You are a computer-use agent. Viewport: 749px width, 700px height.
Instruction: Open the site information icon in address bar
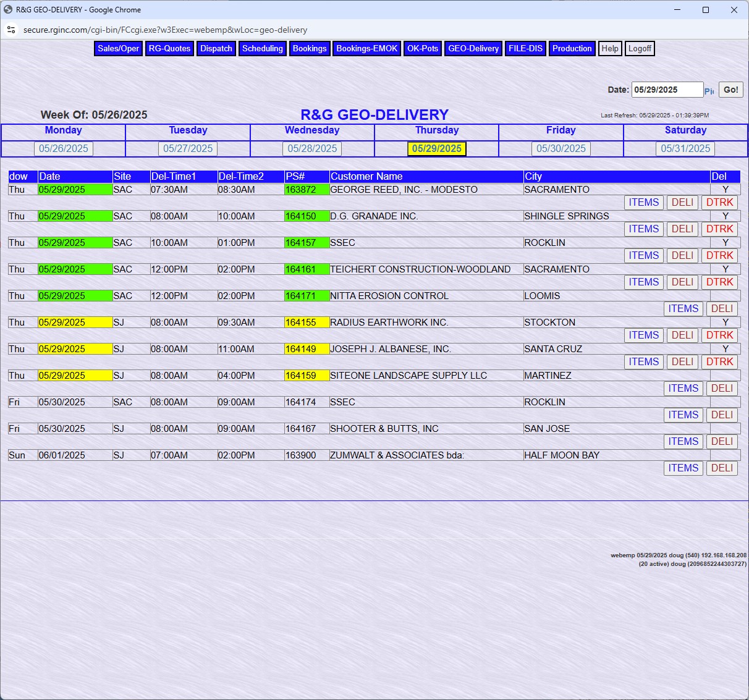coord(11,30)
